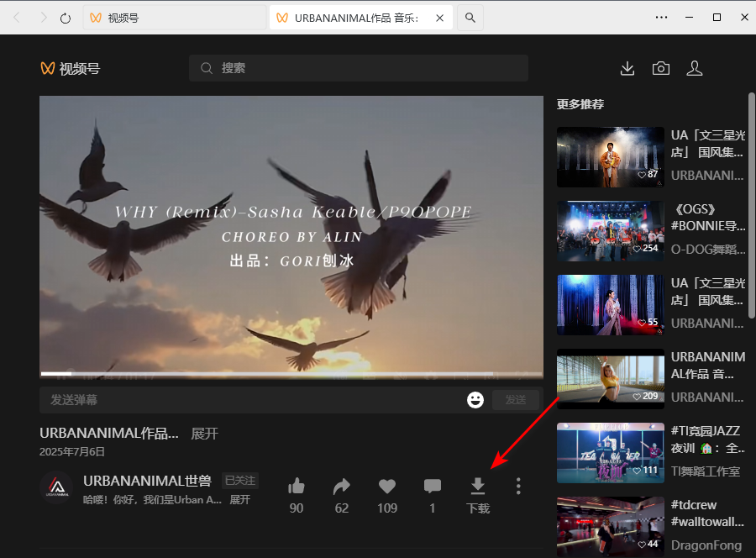Image resolution: width=756 pixels, height=558 pixels.
Task: Open URBANANIMAL世兽 channel name link
Action: click(147, 481)
